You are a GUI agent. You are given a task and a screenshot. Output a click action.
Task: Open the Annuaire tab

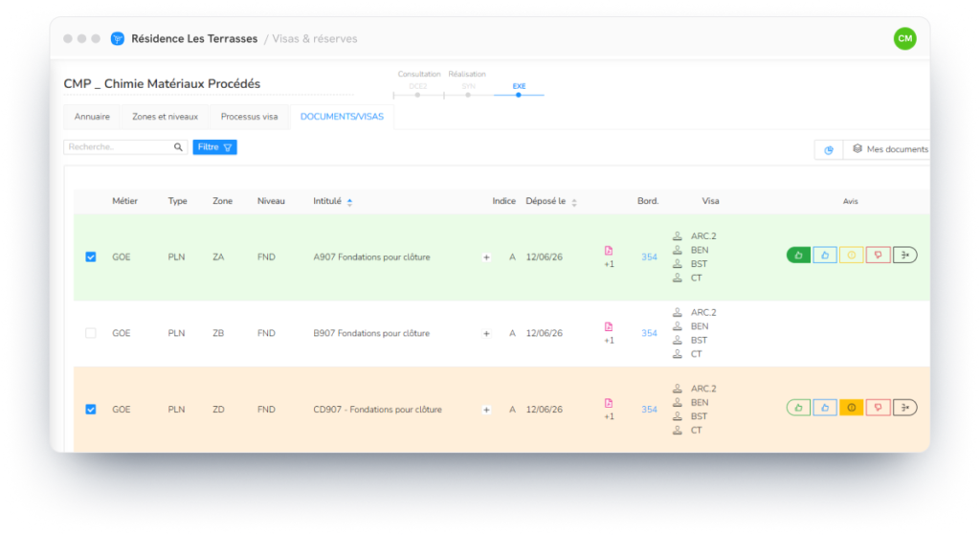(x=92, y=117)
